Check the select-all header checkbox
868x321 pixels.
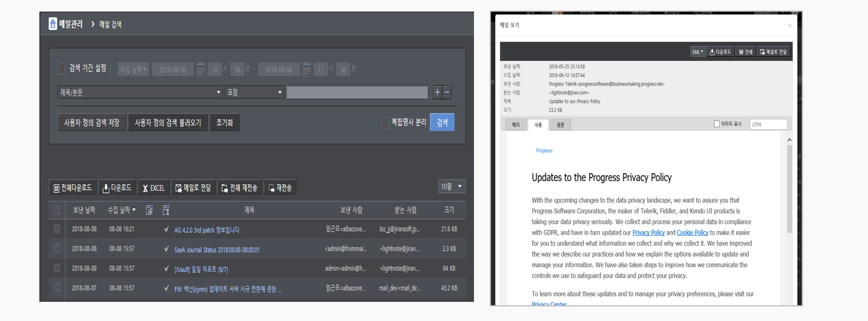[x=57, y=210]
